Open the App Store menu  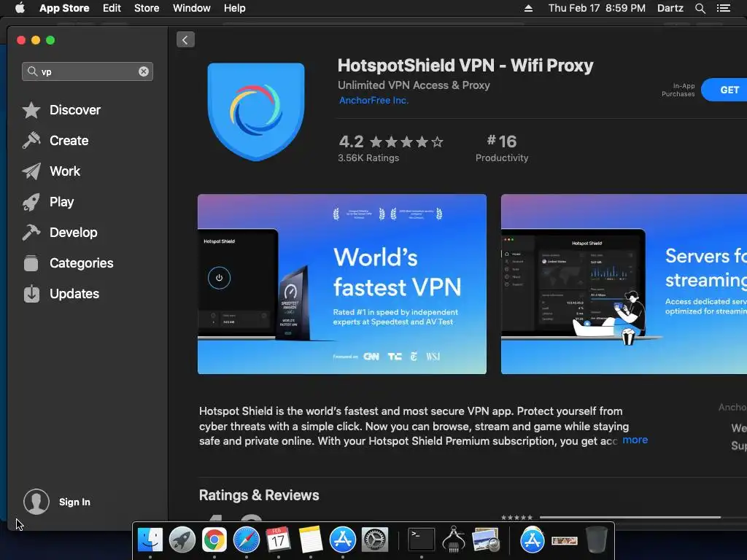[x=64, y=8]
